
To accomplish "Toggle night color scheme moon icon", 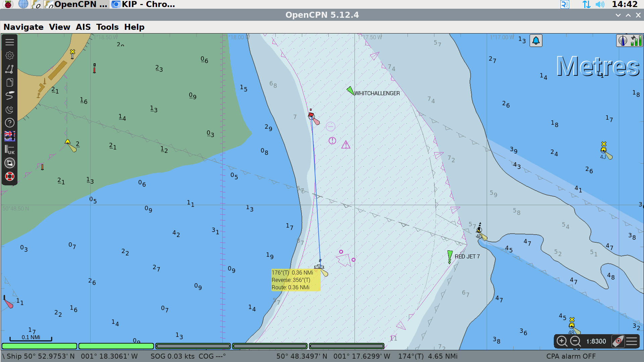I will (10, 110).
